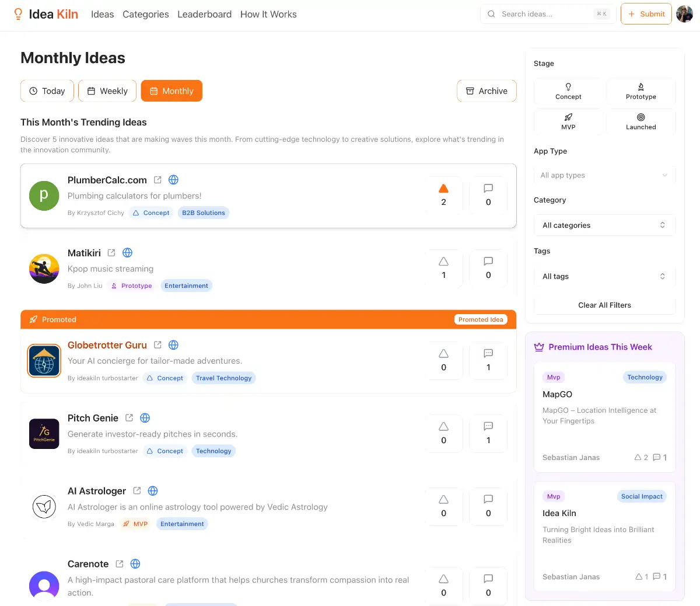This screenshot has width=700, height=606.
Task: Toggle the Prototype stage filter
Action: [x=640, y=92]
